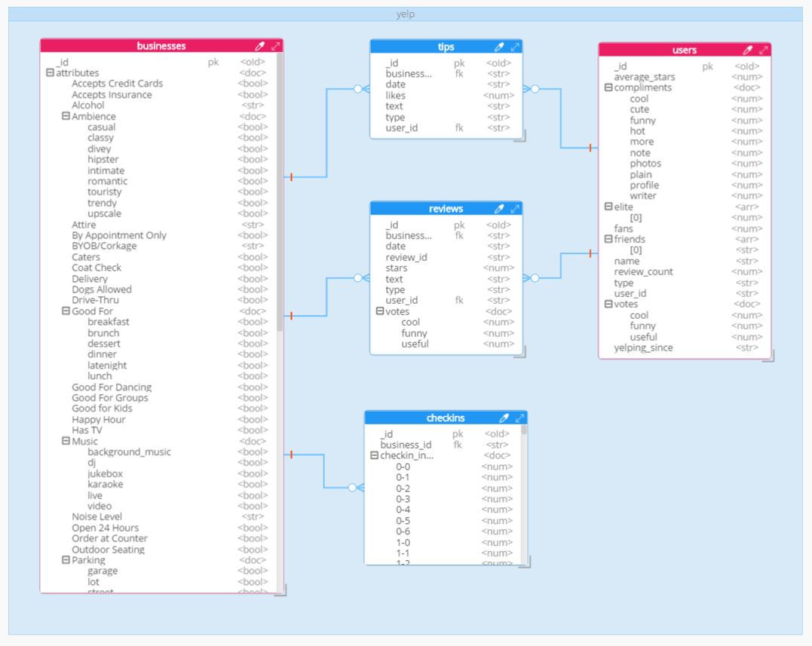Collapse the Good For group in businesses
This screenshot has width=812, height=646.
click(x=66, y=311)
